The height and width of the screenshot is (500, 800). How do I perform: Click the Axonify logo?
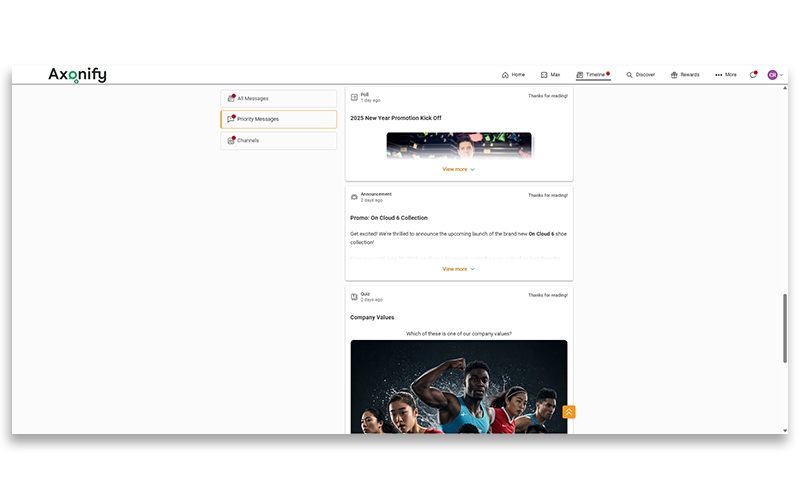pos(77,75)
